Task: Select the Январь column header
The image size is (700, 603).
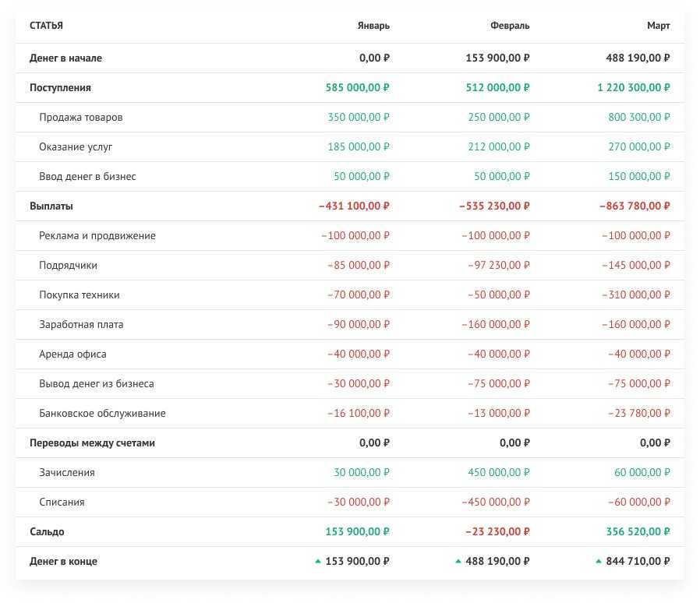Action: [374, 26]
